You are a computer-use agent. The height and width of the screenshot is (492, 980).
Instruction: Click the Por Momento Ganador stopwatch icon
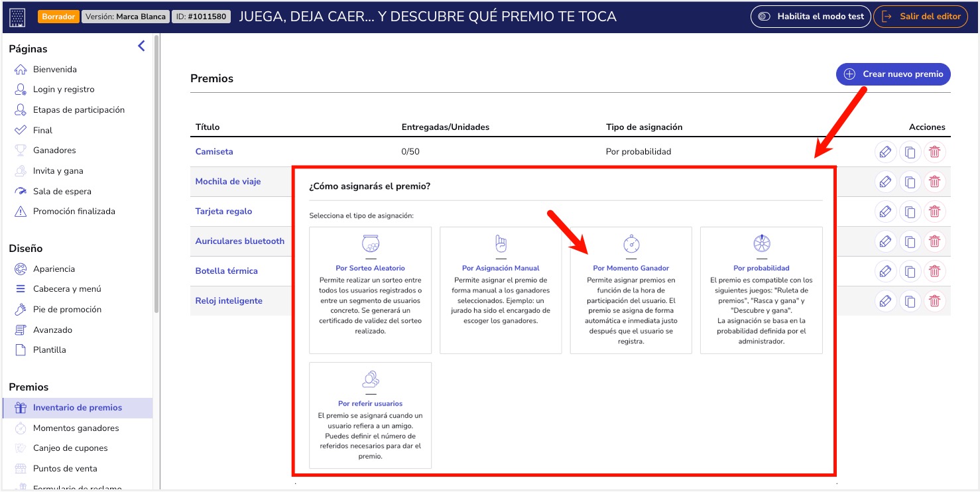631,245
